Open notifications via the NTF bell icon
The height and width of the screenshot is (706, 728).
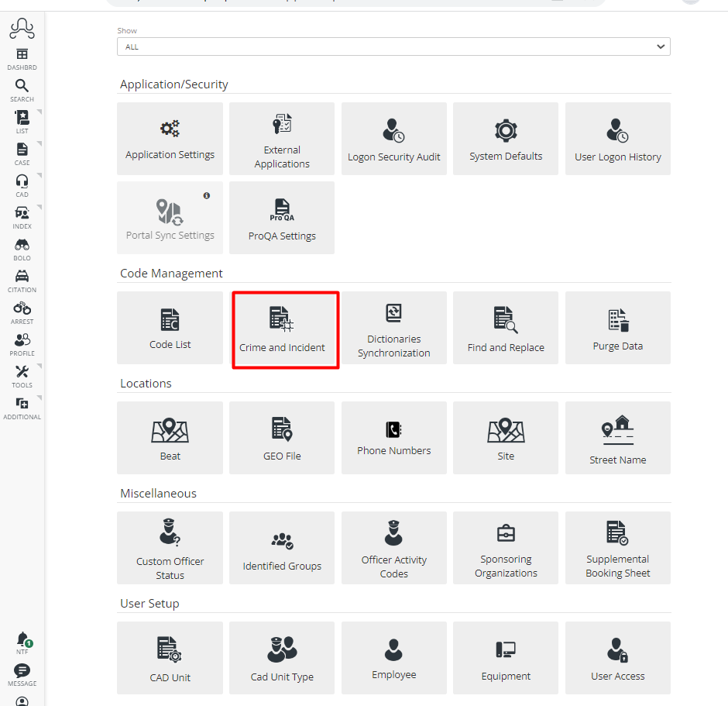click(22, 641)
